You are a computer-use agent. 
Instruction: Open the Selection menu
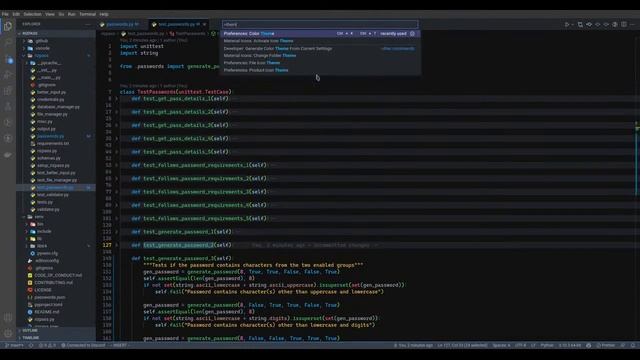click(x=32, y=14)
